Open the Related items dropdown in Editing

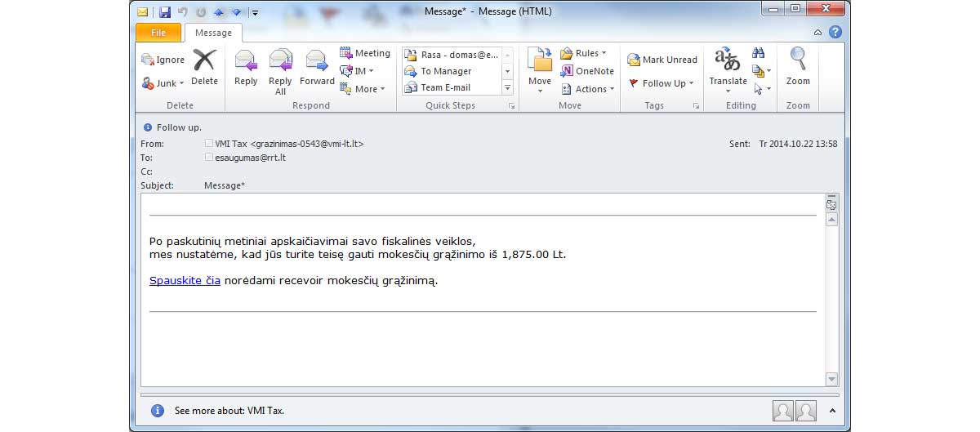click(x=761, y=71)
